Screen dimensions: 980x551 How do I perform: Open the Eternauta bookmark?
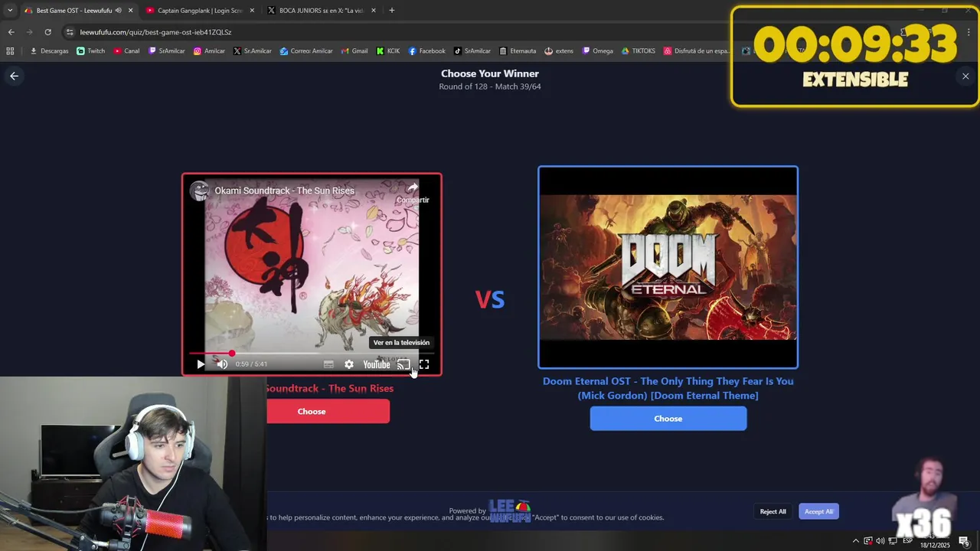pyautogui.click(x=518, y=51)
